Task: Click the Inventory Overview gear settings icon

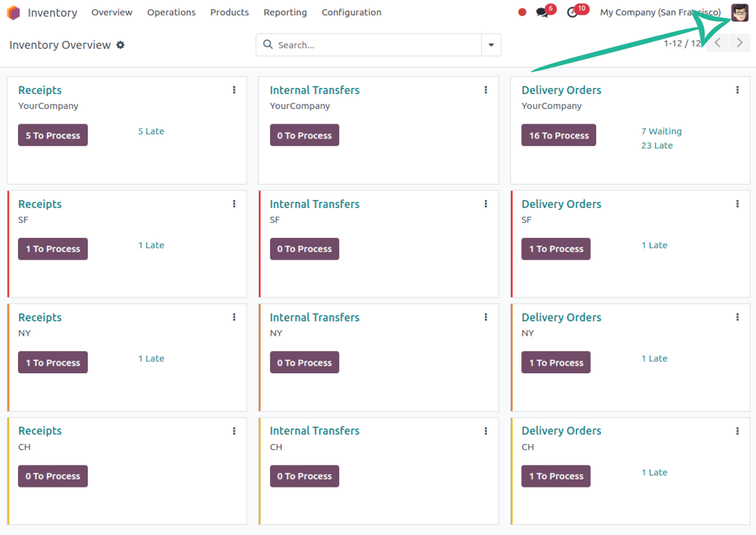Action: click(120, 45)
